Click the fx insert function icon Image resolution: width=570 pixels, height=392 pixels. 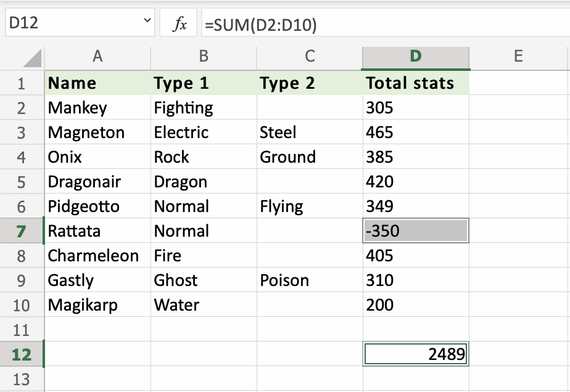(x=180, y=25)
